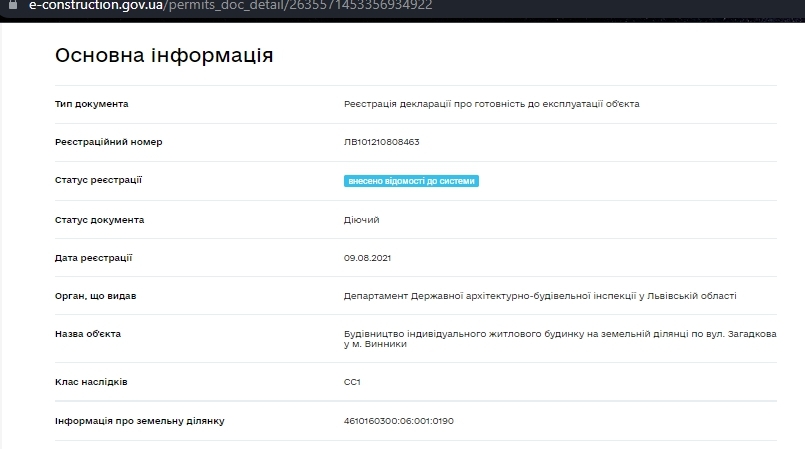Image resolution: width=805 pixels, height=449 pixels.
Task: Click cadastral number 4610160300:06:001:0190
Action: [398, 421]
